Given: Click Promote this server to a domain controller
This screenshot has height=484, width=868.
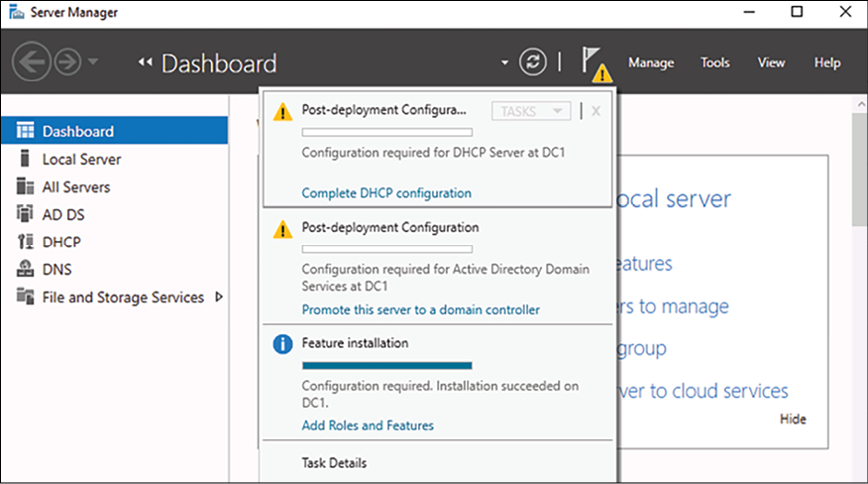Looking at the screenshot, I should tap(421, 309).
